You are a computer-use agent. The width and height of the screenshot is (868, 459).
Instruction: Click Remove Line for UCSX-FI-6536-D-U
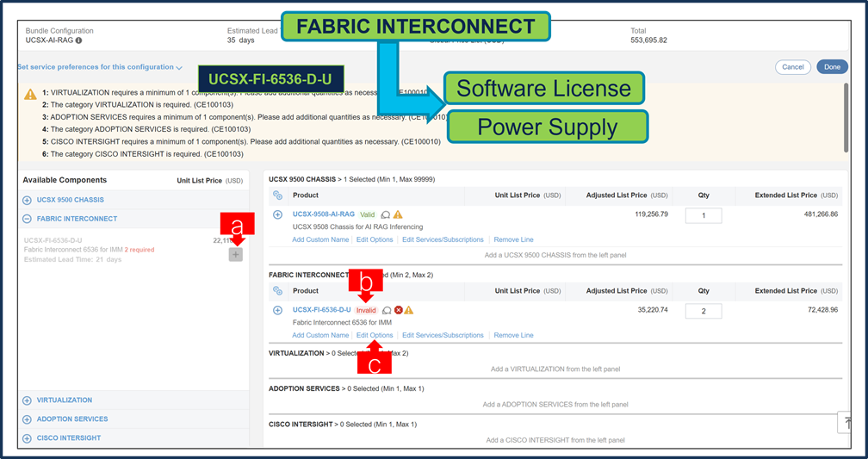(x=514, y=336)
